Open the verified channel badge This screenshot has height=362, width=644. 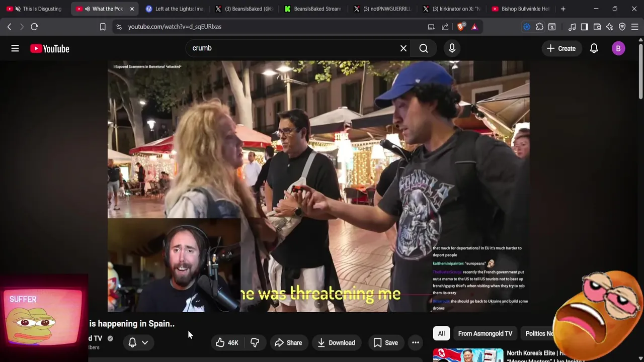coord(110,338)
